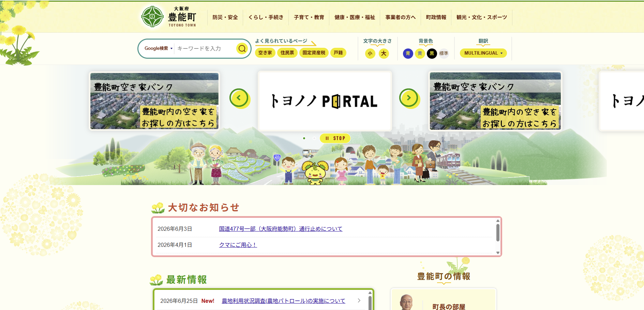Click 戸籍 popular page button
This screenshot has width=644, height=310.
pyautogui.click(x=338, y=53)
